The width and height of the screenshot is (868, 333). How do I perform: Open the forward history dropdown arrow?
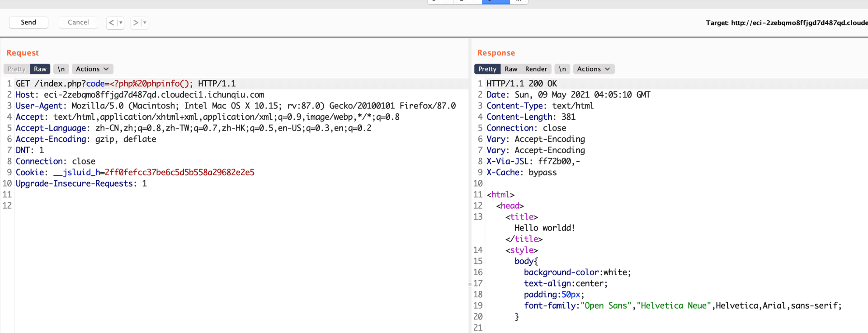145,23
